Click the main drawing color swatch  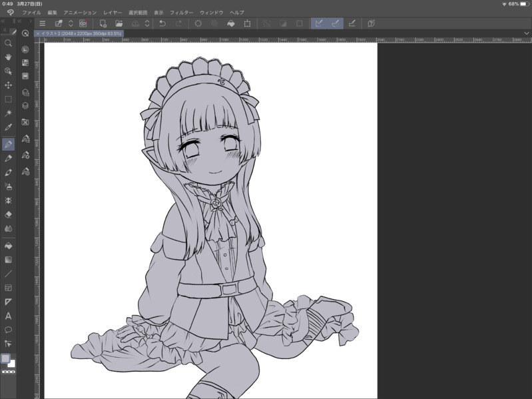(6, 358)
